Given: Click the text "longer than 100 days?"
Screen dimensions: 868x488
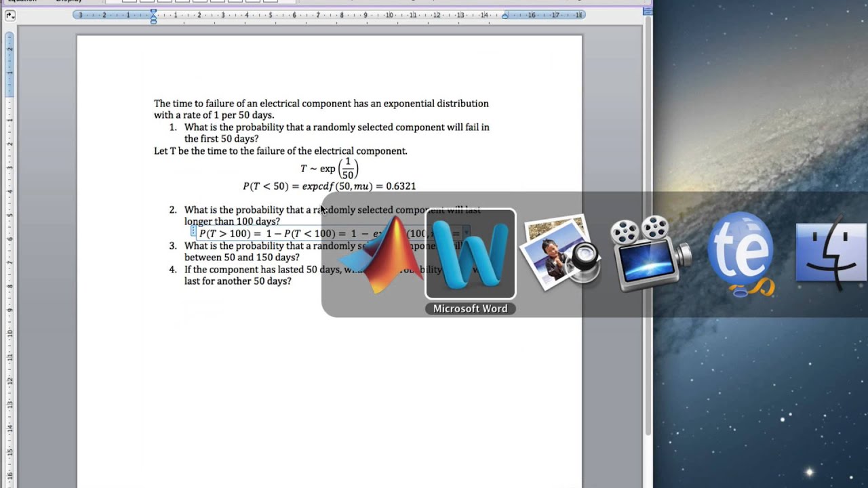Looking at the screenshot, I should click(232, 222).
